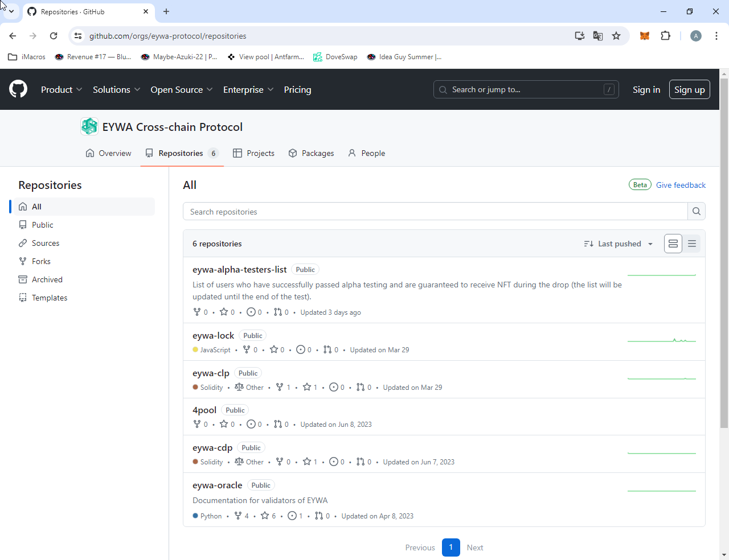Switch to the comfortable list view
The width and height of the screenshot is (729, 560).
[673, 244]
